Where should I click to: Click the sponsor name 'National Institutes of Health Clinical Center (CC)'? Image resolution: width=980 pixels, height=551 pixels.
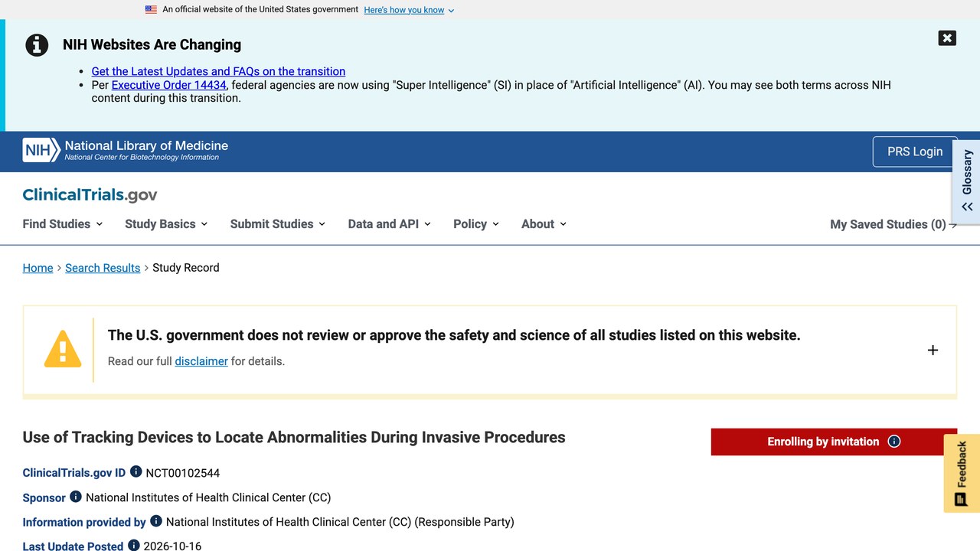click(208, 497)
